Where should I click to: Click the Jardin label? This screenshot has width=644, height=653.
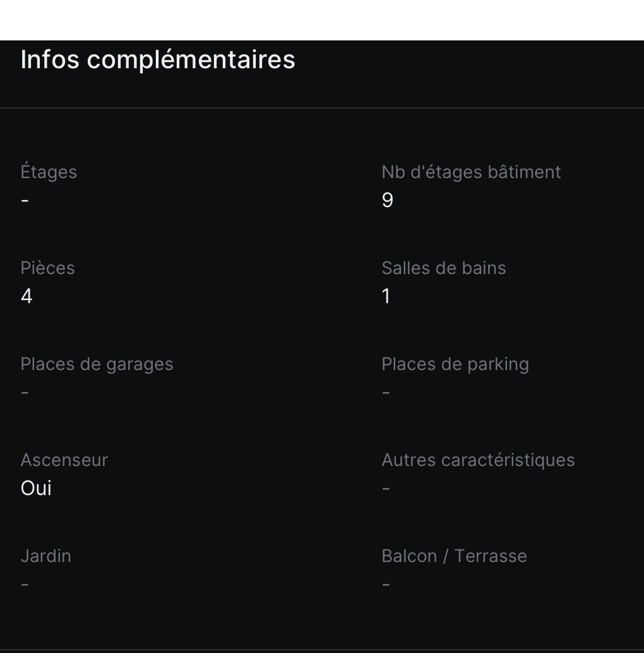pos(45,556)
